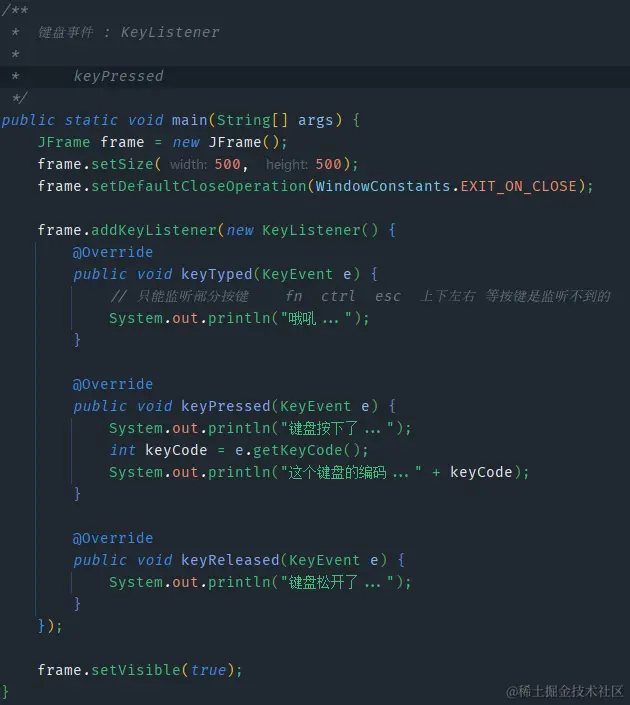This screenshot has width=630, height=705.
Task: Click the setSize method call
Action: (x=122, y=164)
